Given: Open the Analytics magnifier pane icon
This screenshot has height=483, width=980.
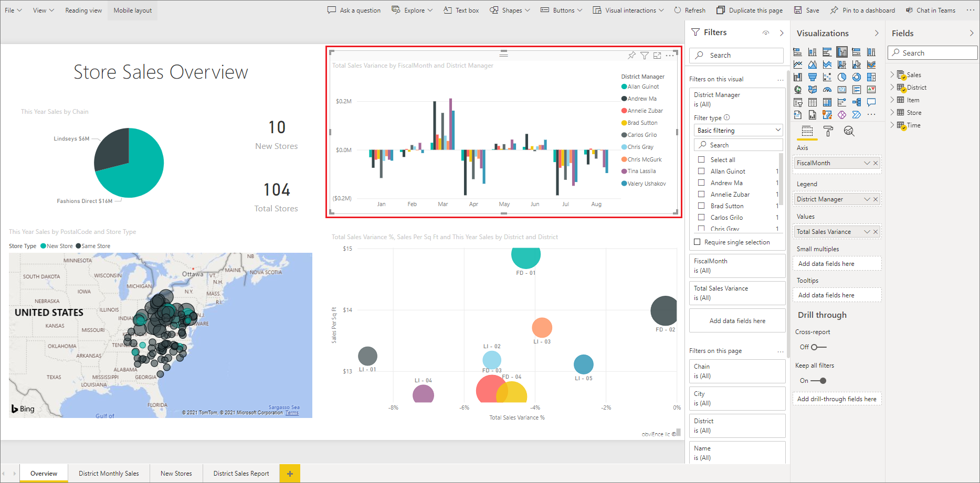Looking at the screenshot, I should click(849, 131).
